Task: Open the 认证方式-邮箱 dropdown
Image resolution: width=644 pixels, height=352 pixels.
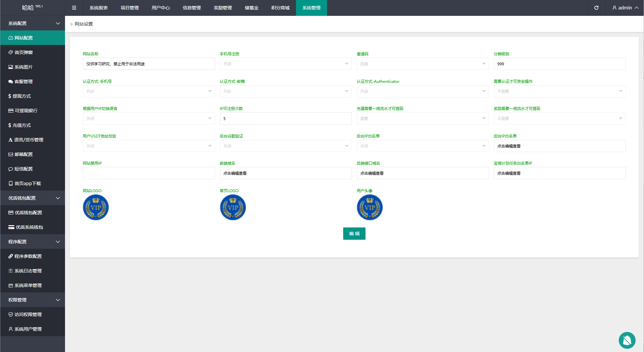Action: point(285,91)
